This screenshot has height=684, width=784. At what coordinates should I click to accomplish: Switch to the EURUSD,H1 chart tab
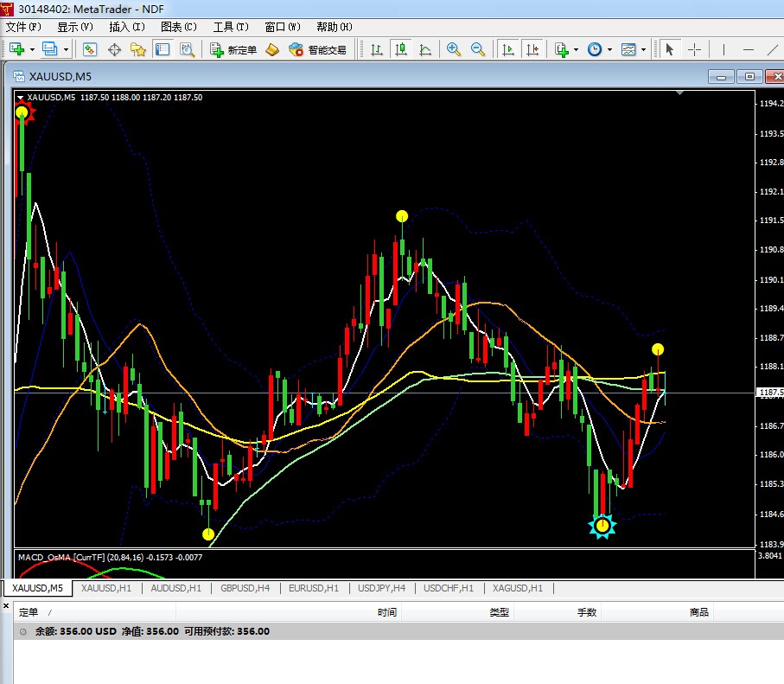(314, 588)
